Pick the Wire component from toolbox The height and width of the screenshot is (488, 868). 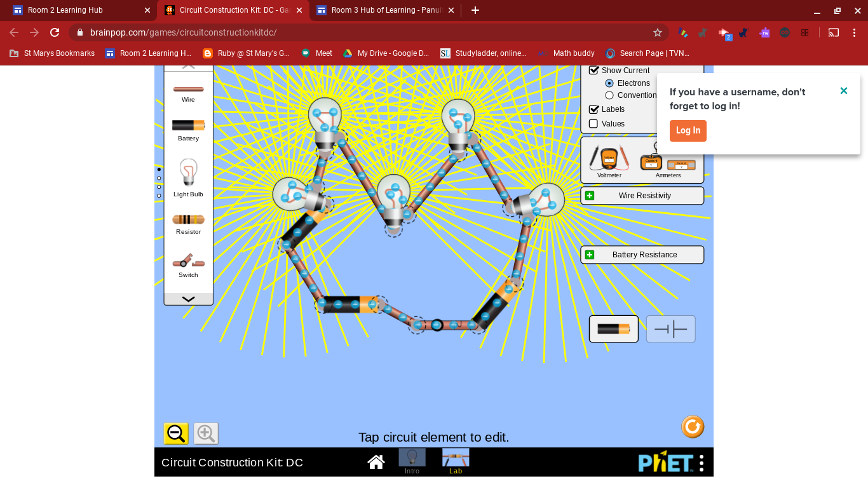(x=188, y=90)
